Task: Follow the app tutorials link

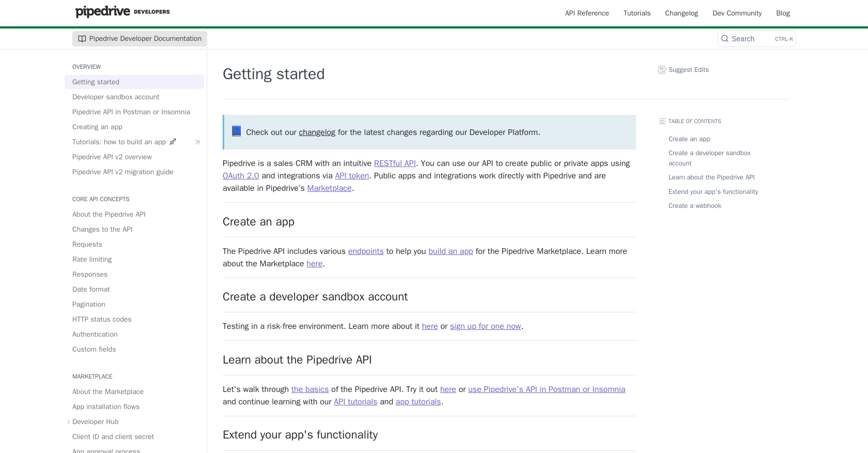Action: (x=418, y=402)
